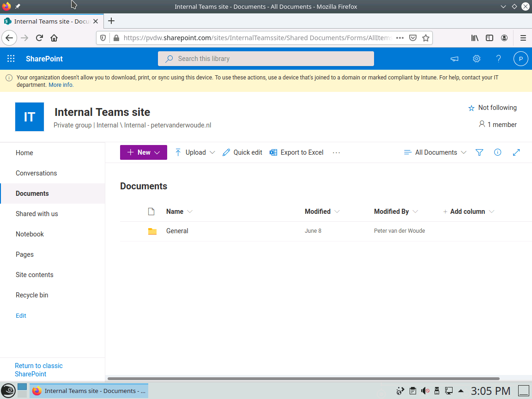This screenshot has width=532, height=399.
Task: Open the SharePoint settings gear
Action: coord(477,59)
